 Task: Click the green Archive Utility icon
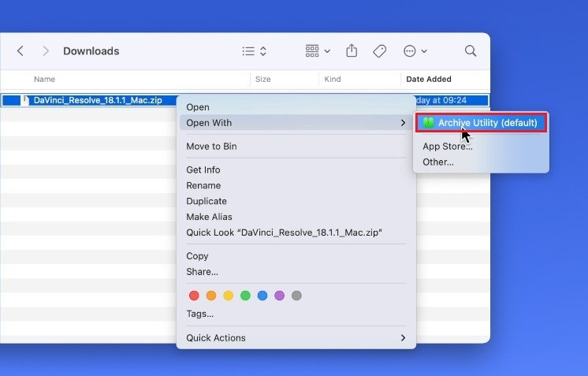click(428, 123)
